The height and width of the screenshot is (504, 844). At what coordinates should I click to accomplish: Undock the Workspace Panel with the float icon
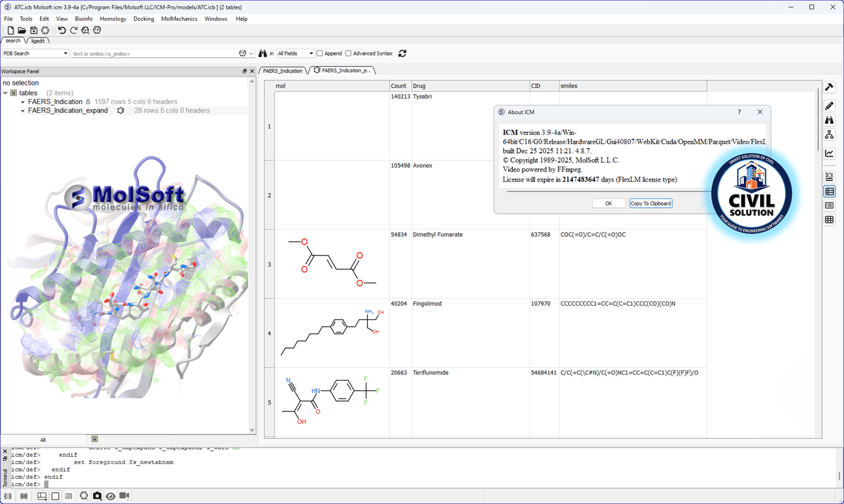(x=245, y=71)
